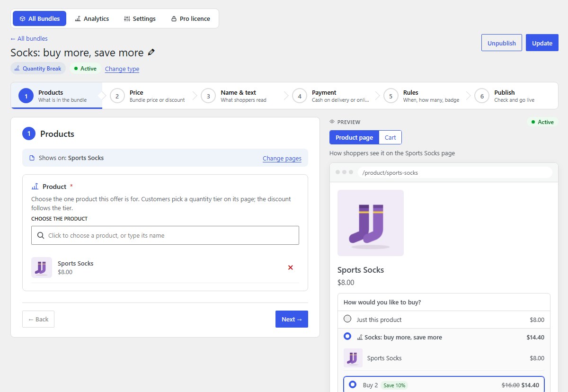Click the large socks image in preview

tap(371, 223)
